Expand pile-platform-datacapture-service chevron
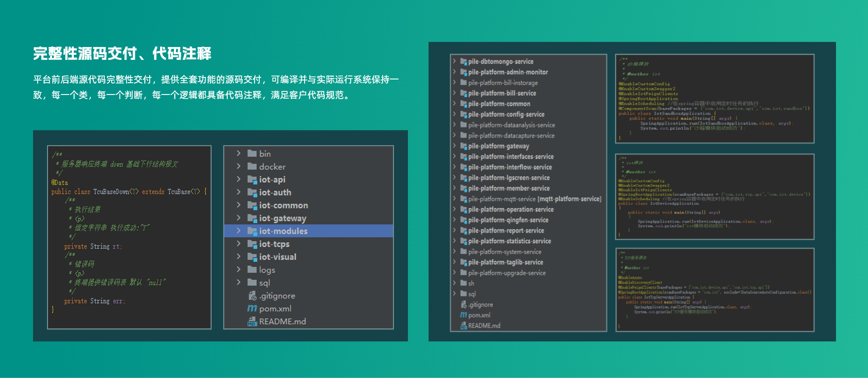The height and width of the screenshot is (378, 868). [454, 135]
